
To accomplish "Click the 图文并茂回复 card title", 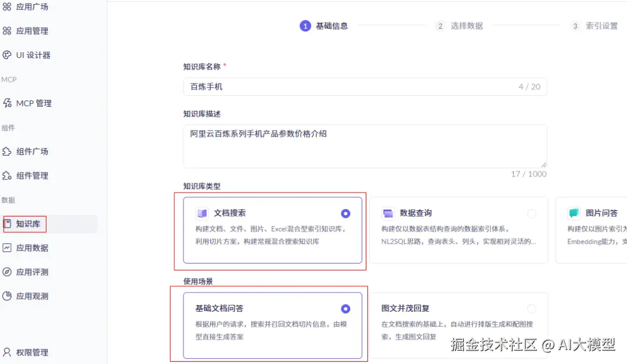I will click(x=405, y=308).
